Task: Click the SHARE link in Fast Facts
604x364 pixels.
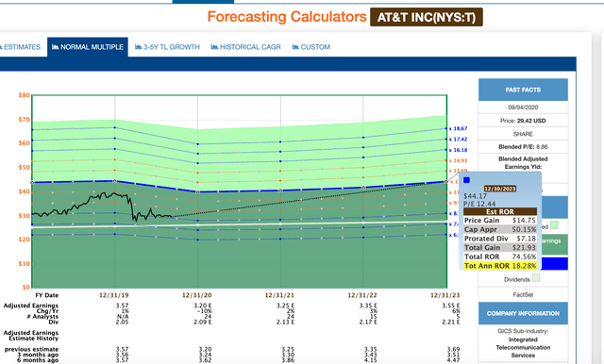Action: click(x=523, y=134)
